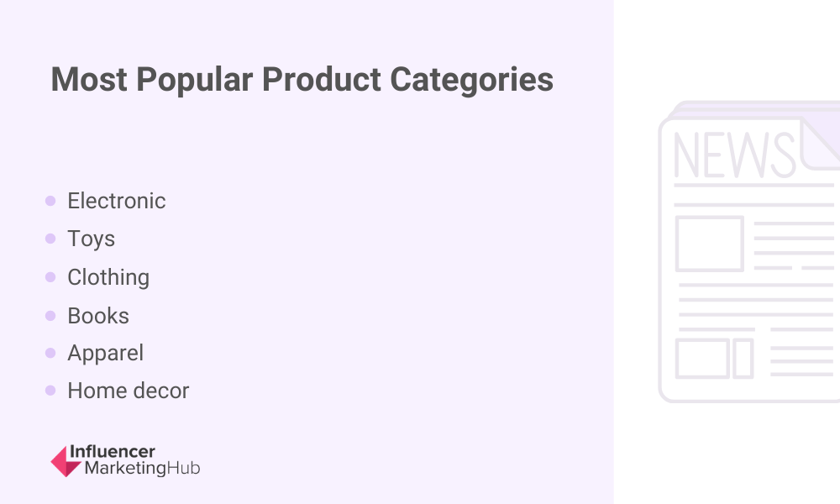Select the Toys list item
Image resolution: width=840 pixels, height=504 pixels.
[91, 239]
